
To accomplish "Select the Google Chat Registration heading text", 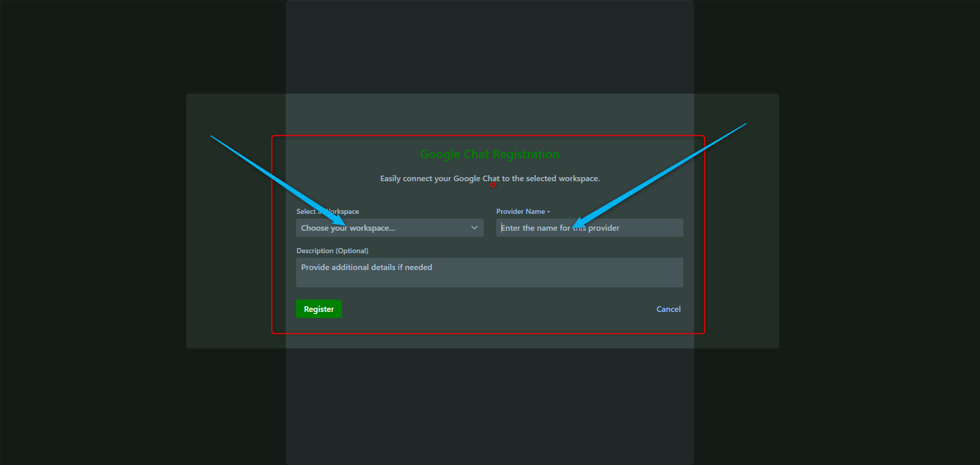I will 490,154.
